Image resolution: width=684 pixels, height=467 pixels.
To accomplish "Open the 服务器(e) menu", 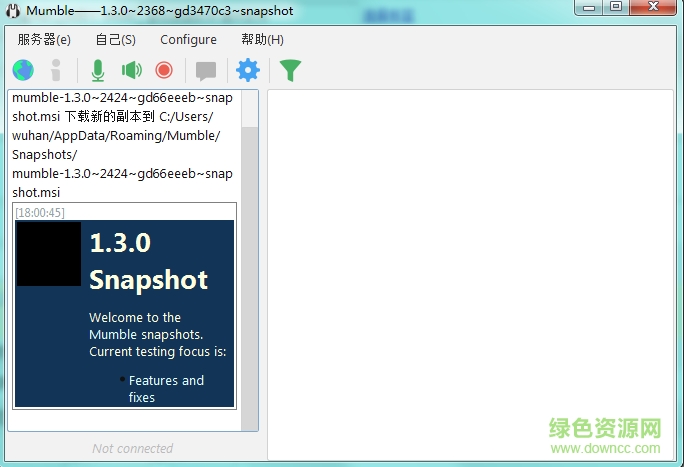I will [44, 40].
